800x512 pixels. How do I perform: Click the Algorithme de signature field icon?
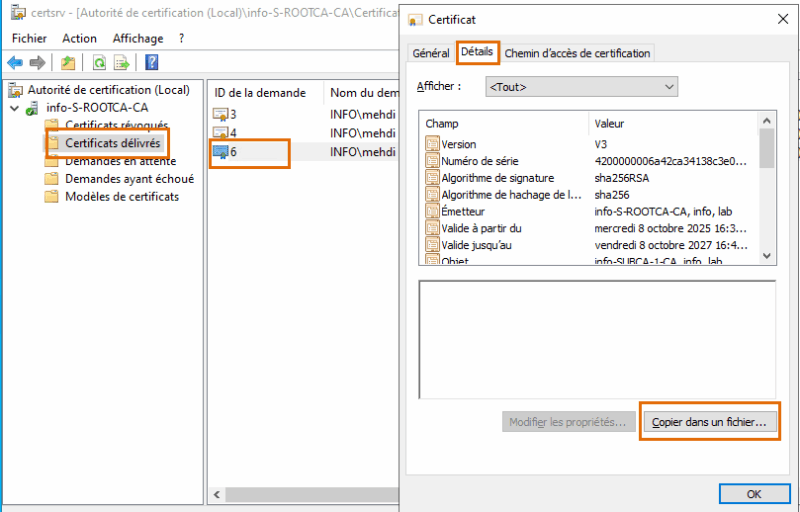(432, 177)
